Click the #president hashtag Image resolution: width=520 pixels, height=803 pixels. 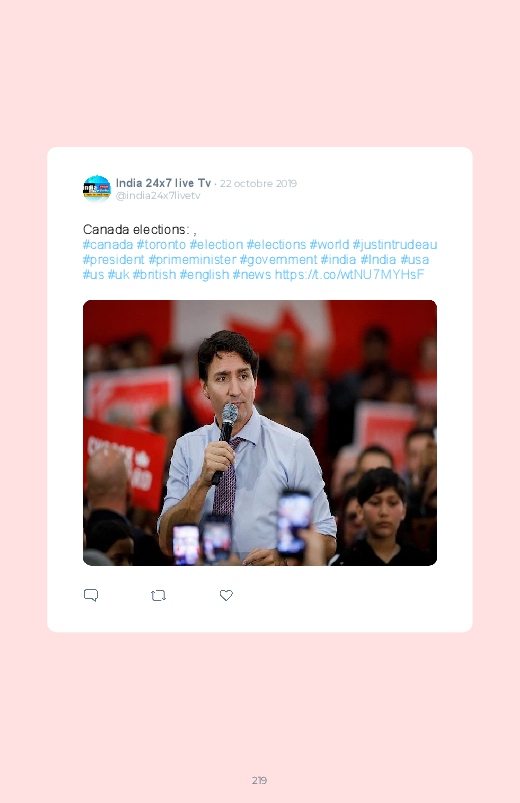coord(114,259)
